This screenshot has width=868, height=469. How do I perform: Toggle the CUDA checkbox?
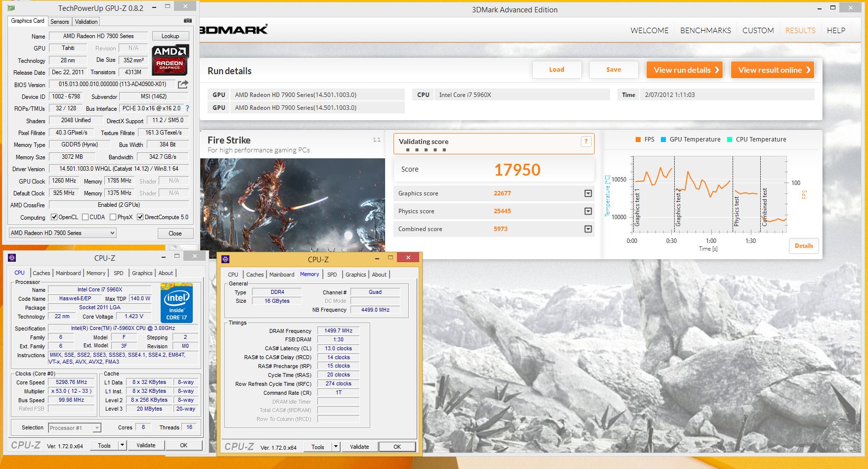pos(86,217)
